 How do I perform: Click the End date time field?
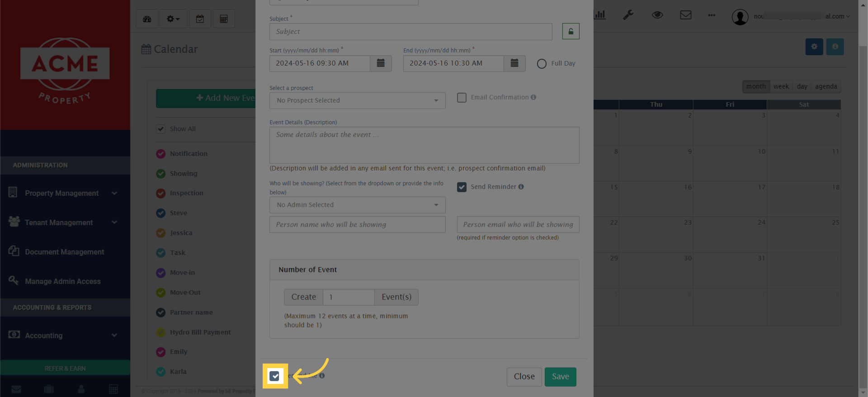pyautogui.click(x=454, y=63)
